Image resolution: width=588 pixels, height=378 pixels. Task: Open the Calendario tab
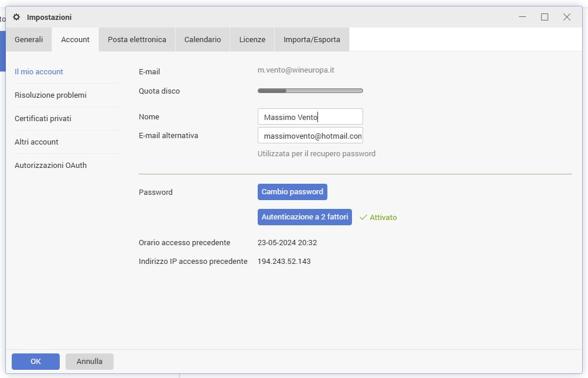coord(203,40)
